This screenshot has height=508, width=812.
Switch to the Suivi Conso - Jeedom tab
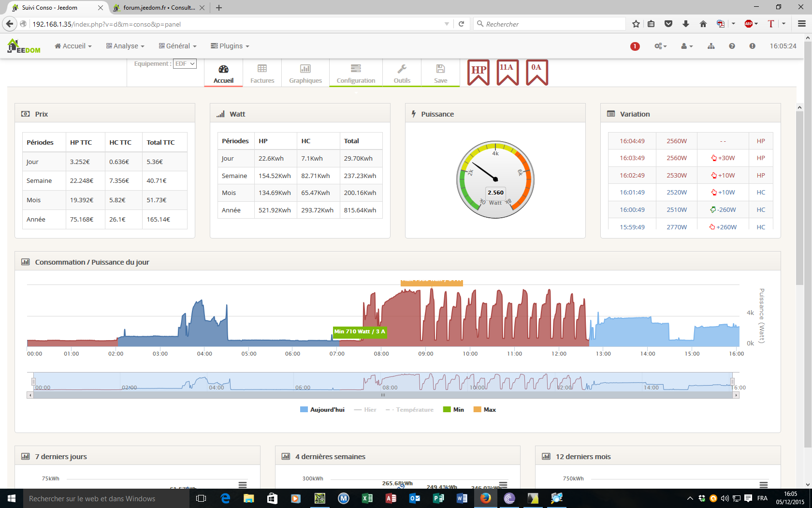coord(57,8)
